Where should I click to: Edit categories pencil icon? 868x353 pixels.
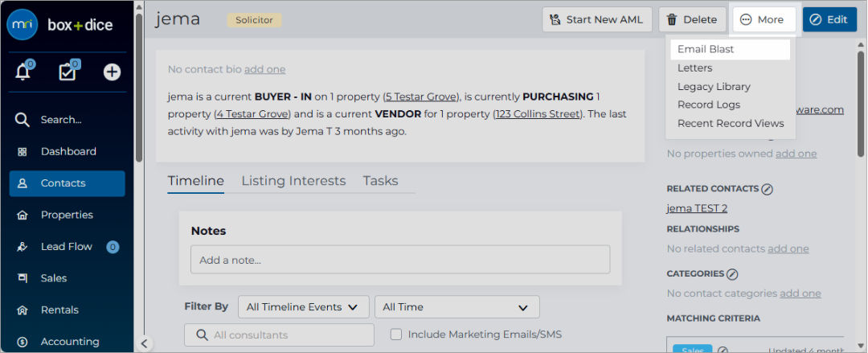[732, 273]
